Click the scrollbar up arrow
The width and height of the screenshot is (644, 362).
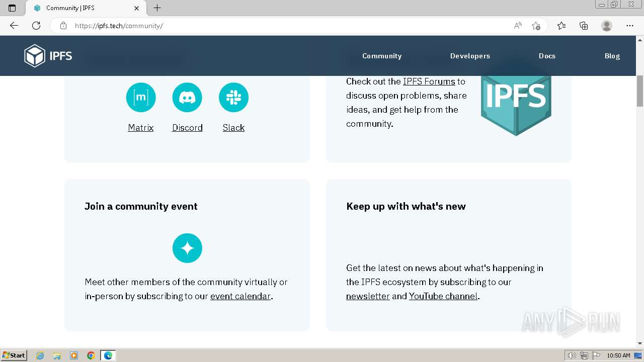pos(640,39)
